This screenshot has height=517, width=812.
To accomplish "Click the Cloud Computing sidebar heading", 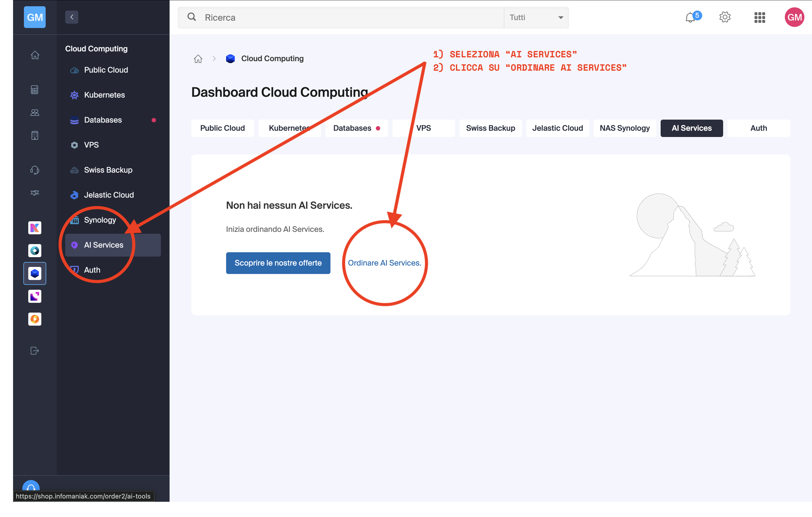I will 96,49.
